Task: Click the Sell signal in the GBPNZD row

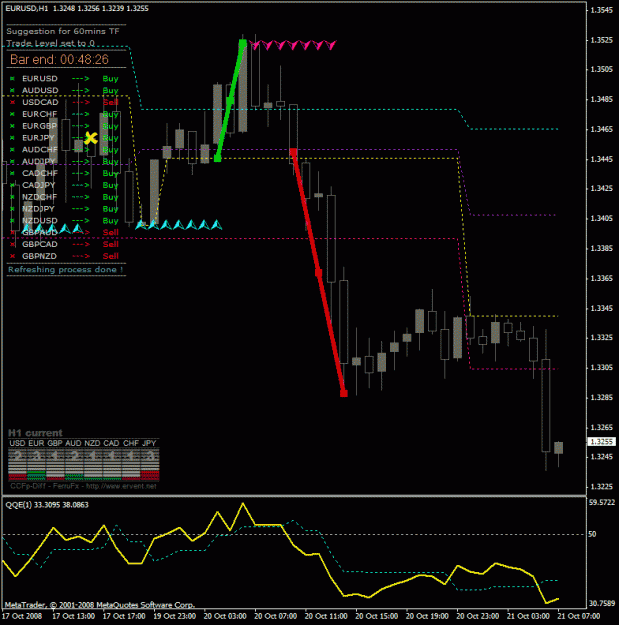Action: (x=111, y=256)
